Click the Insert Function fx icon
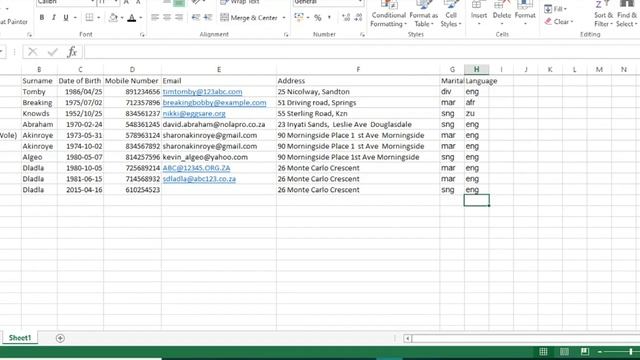The width and height of the screenshot is (640, 360). tap(72, 52)
